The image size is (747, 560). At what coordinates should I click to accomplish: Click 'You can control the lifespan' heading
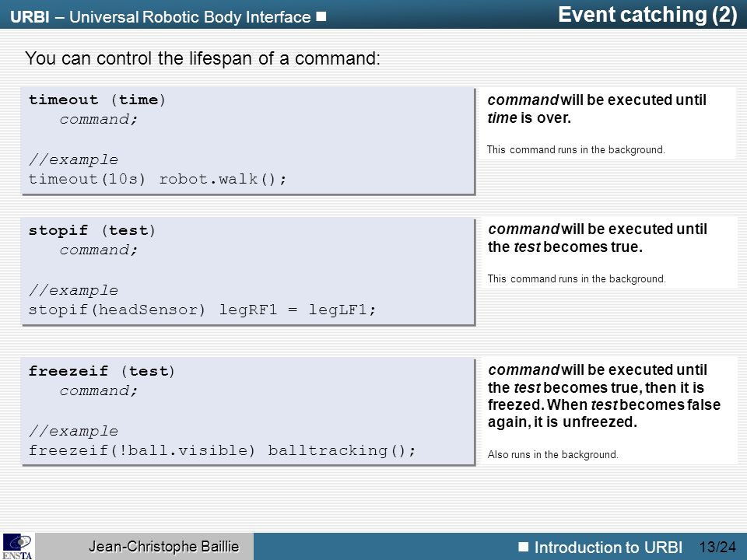coord(202,58)
